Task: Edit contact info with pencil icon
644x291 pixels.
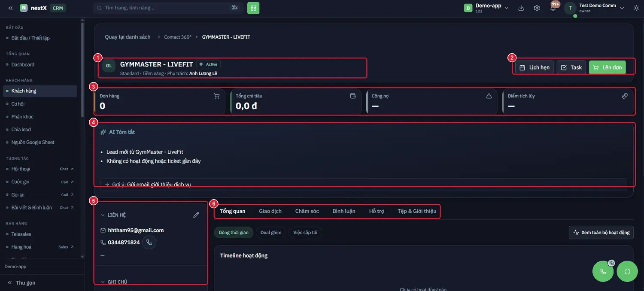Action: tap(196, 215)
